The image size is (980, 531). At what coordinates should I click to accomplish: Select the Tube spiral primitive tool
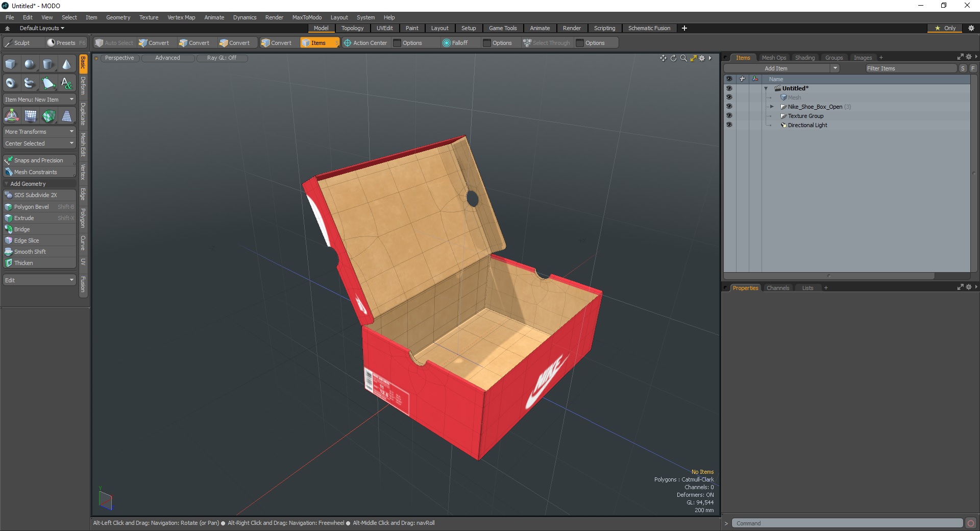(30, 83)
